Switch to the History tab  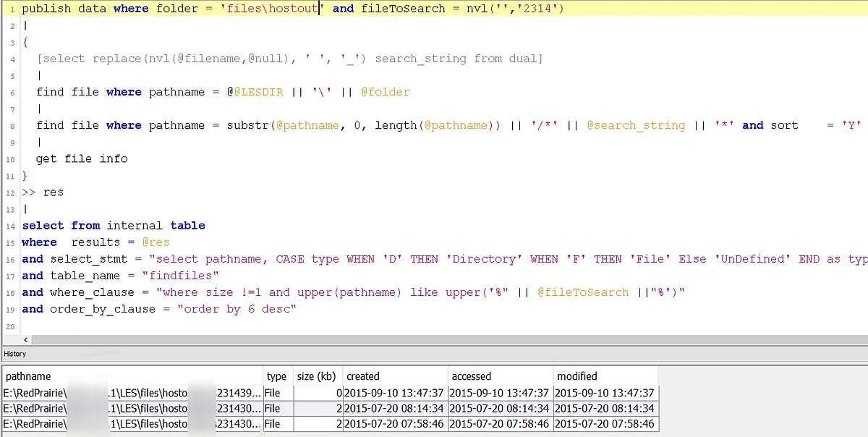[14, 354]
